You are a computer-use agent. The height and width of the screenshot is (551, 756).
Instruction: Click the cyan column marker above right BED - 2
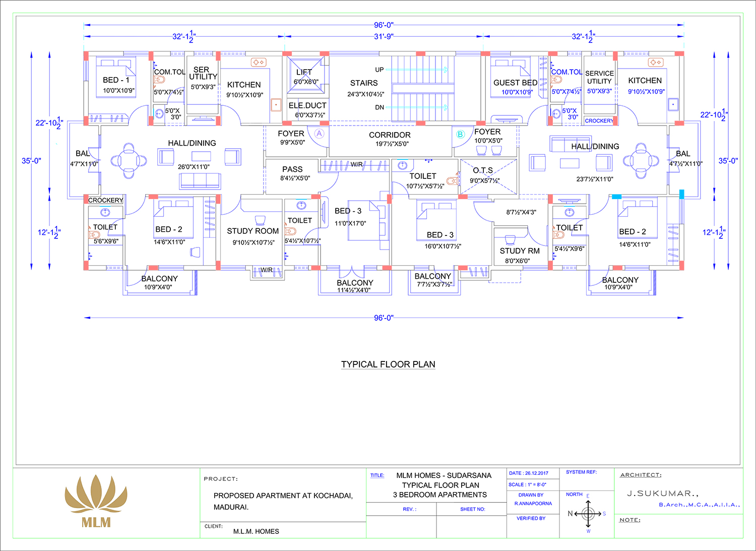[x=616, y=197]
